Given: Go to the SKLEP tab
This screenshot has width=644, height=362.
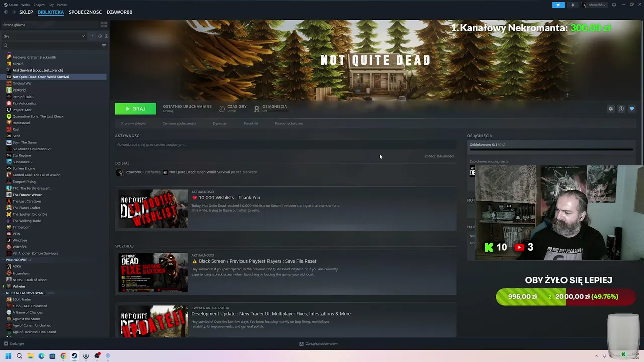Looking at the screenshot, I should [x=26, y=12].
